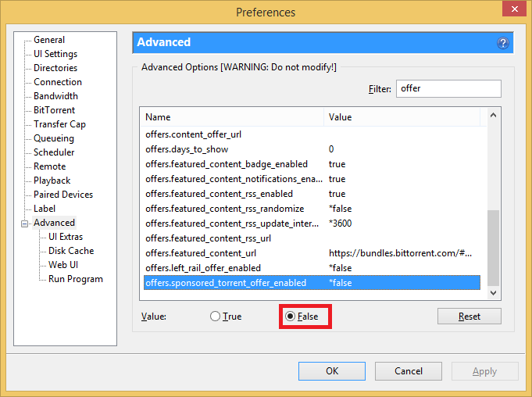Collapse the Advanced tree node
Image resolution: width=532 pixels, height=397 pixels.
(x=25, y=224)
